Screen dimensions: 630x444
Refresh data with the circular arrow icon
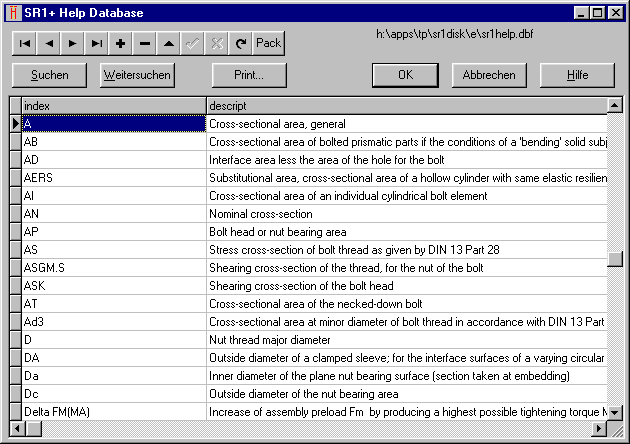[x=240, y=43]
